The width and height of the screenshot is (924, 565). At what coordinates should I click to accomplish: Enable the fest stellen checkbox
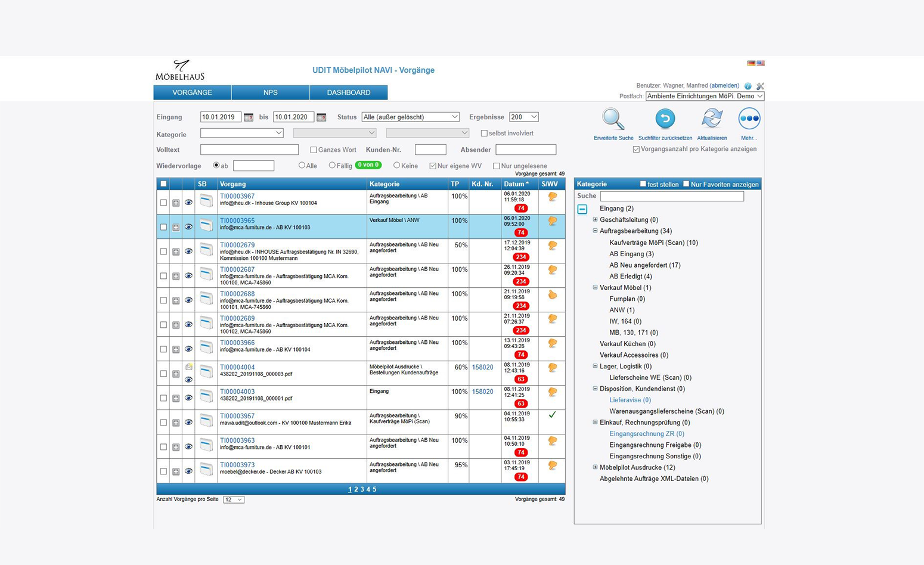(643, 184)
